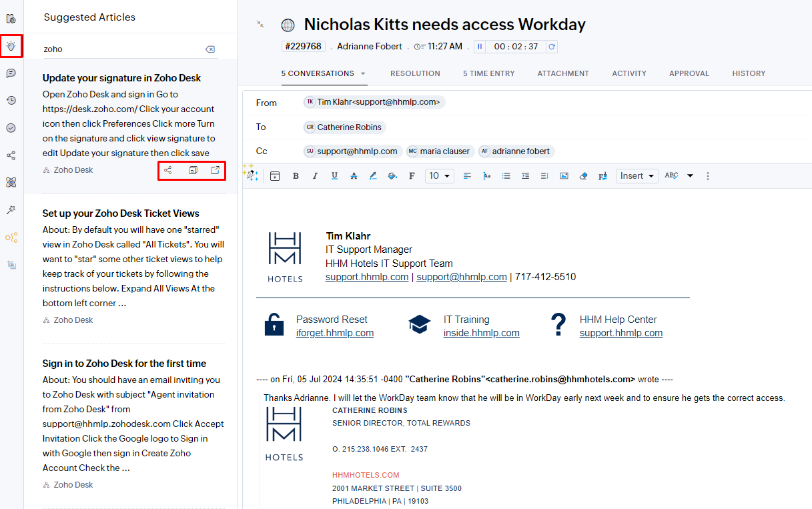The width and height of the screenshot is (812, 509).
Task: Adjust line spacing from toolbar
Action: pyautogui.click(x=544, y=176)
